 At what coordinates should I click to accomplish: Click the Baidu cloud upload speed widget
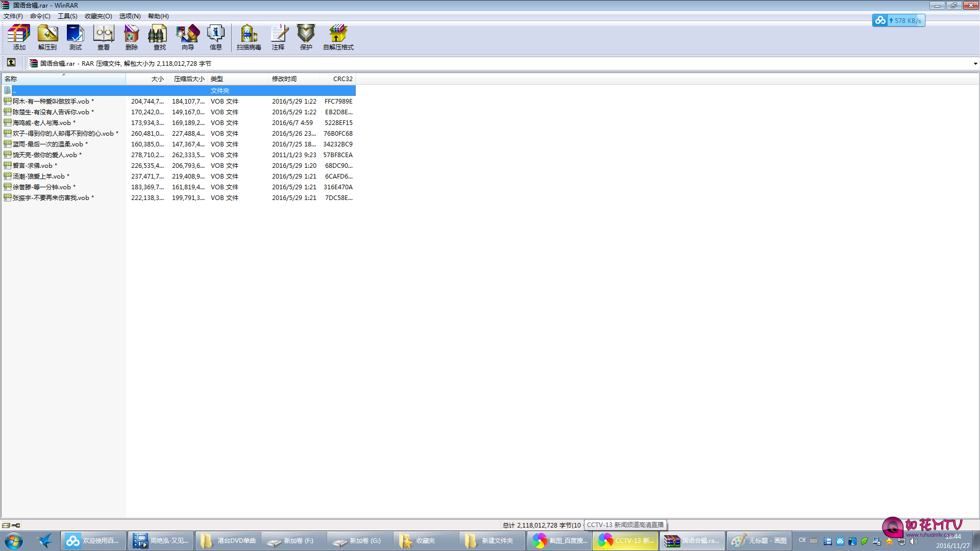[898, 20]
